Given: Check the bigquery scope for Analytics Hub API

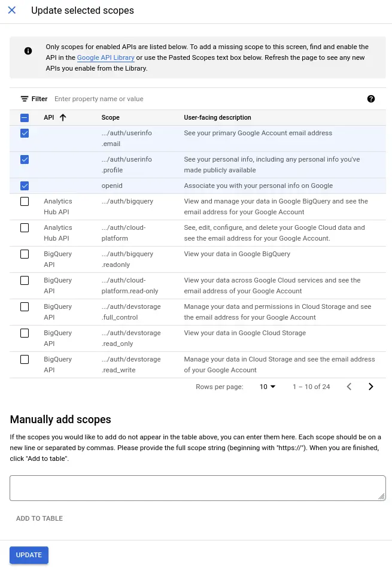Looking at the screenshot, I should click(x=25, y=201).
